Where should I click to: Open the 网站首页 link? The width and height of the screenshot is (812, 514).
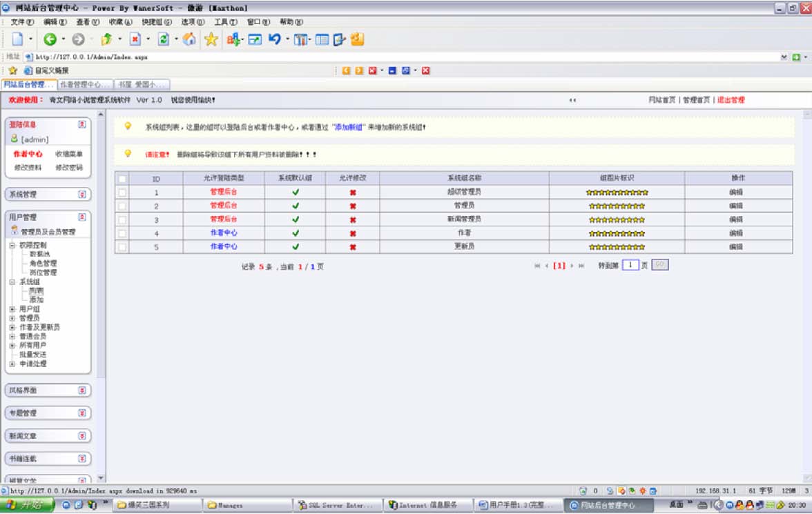[x=661, y=100]
